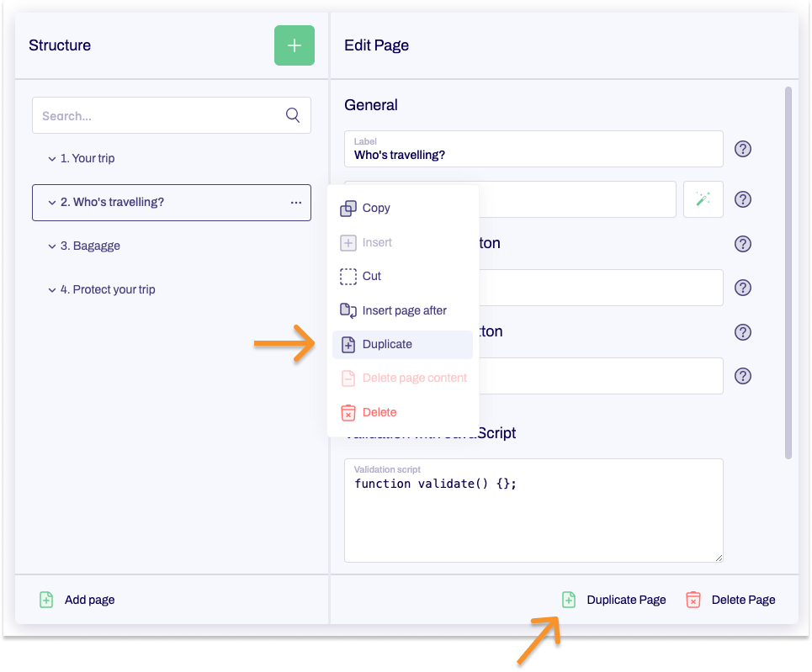This screenshot has width=812, height=672.
Task: Click the Cut icon in the context menu
Action: click(348, 276)
